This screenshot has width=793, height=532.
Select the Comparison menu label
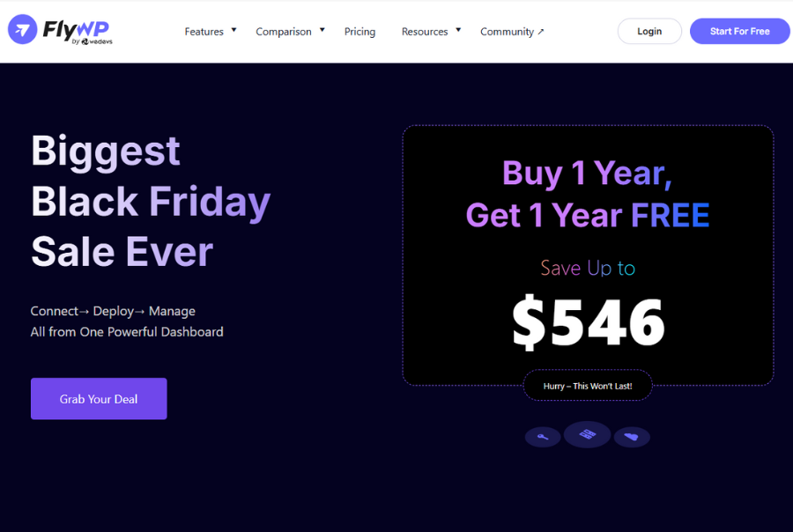pos(284,32)
